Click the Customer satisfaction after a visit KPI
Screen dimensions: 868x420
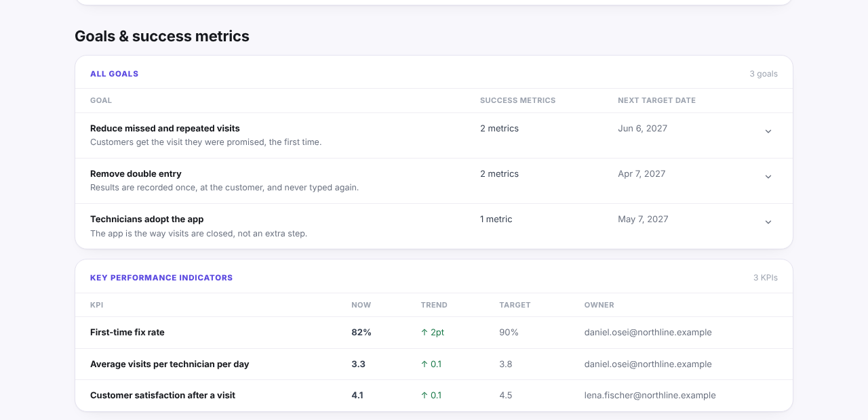tap(163, 395)
